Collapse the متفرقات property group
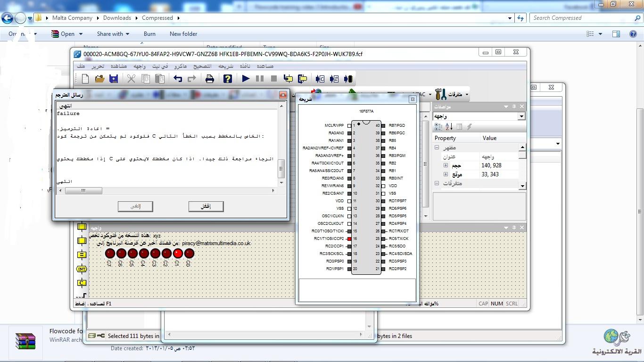This screenshot has width=644, height=362. [x=437, y=183]
